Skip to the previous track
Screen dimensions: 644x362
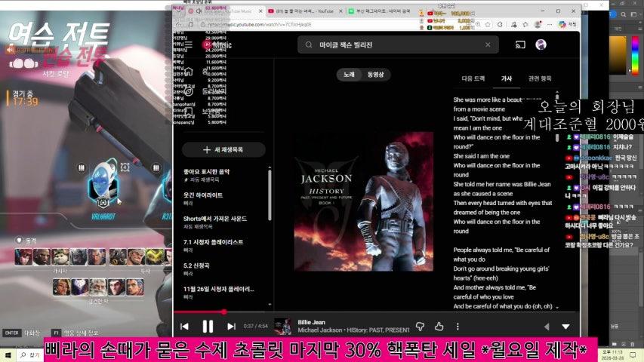(184, 327)
